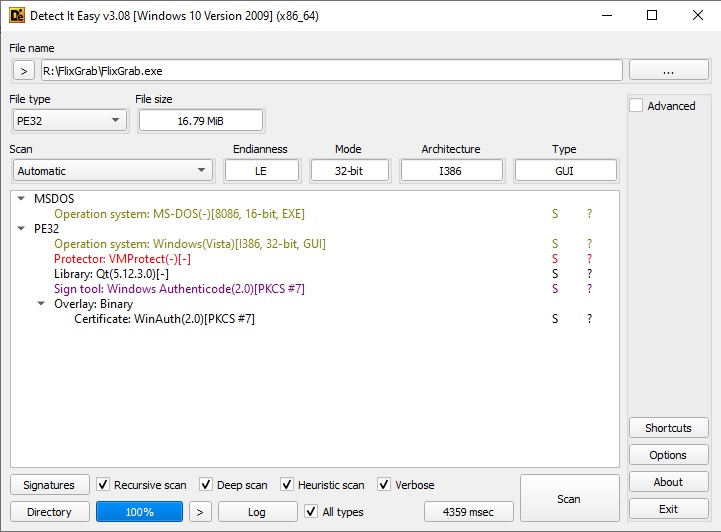Screen dimensions: 721x532
Task: Click the S on the Windows(Vista) row
Action: coord(555,244)
